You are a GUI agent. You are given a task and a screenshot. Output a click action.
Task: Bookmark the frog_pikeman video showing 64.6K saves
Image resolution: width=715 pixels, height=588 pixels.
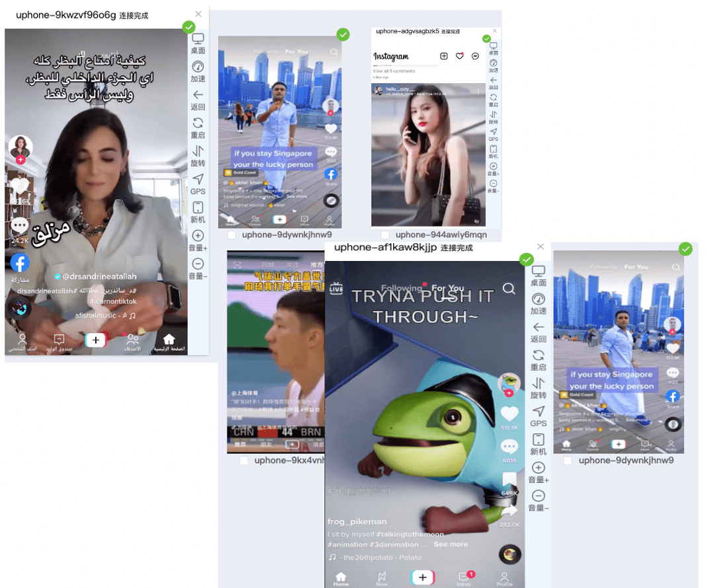click(x=509, y=479)
